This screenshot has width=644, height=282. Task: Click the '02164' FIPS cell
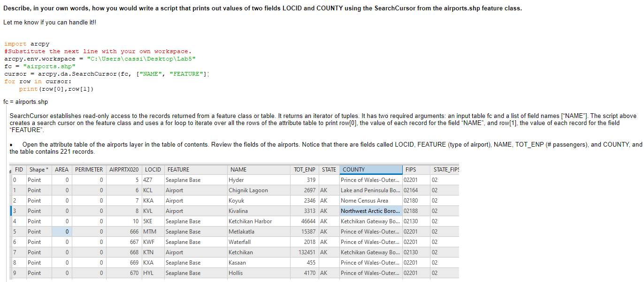click(416, 190)
